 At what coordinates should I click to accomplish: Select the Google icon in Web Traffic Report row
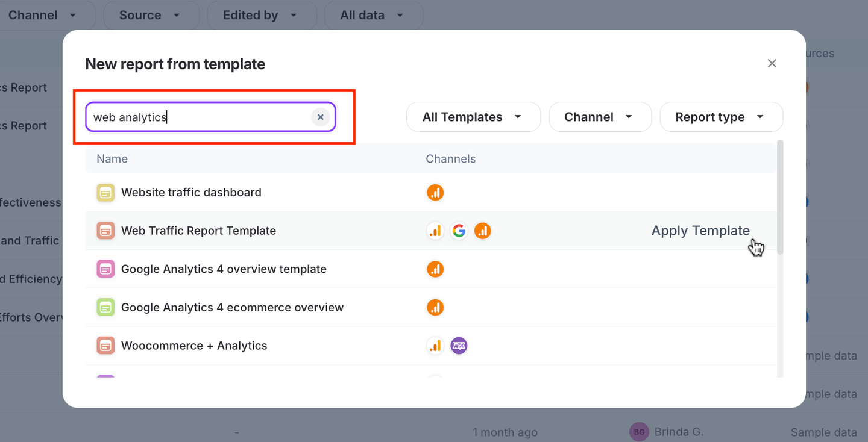tap(459, 231)
